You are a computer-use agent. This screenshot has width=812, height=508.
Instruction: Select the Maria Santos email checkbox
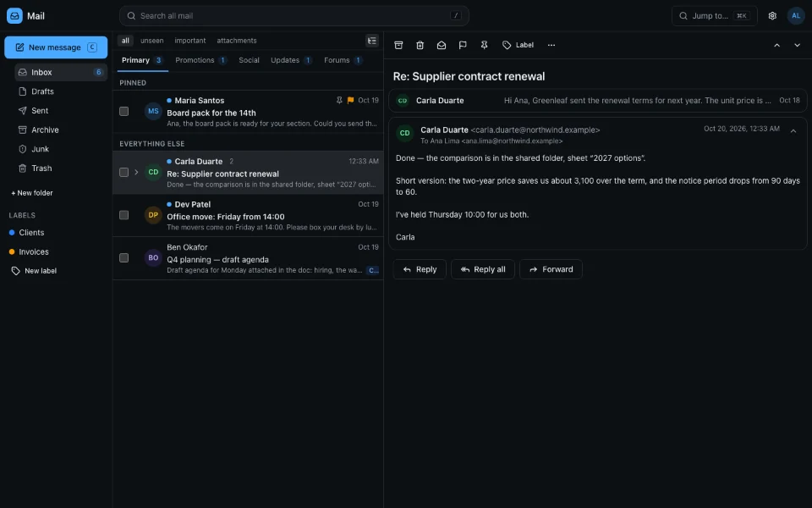tap(123, 111)
